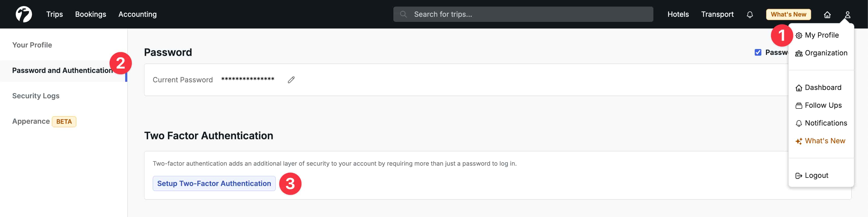The image size is (868, 217).
Task: Select What's New in the dropdown
Action: (824, 141)
